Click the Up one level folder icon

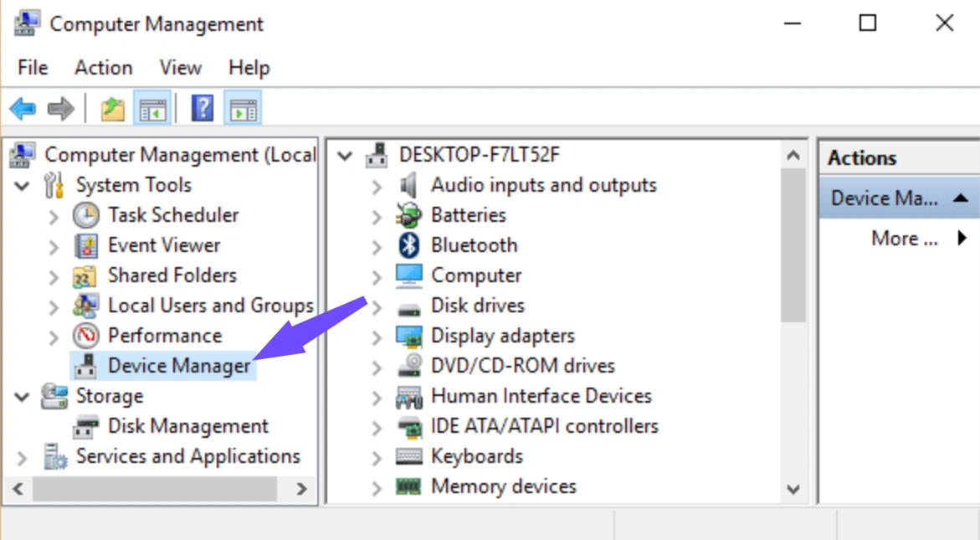coord(112,108)
